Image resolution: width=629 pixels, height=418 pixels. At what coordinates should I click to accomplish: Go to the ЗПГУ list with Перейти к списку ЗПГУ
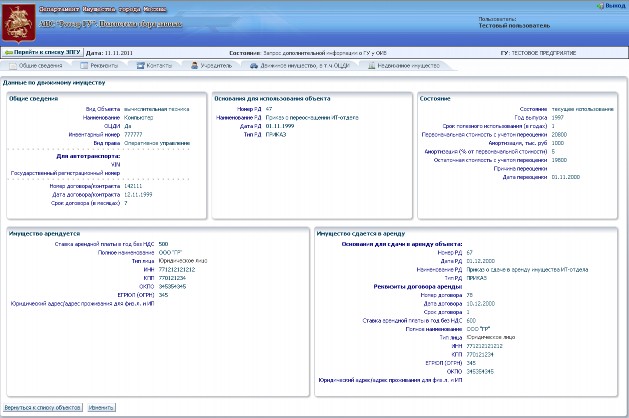[x=43, y=52]
